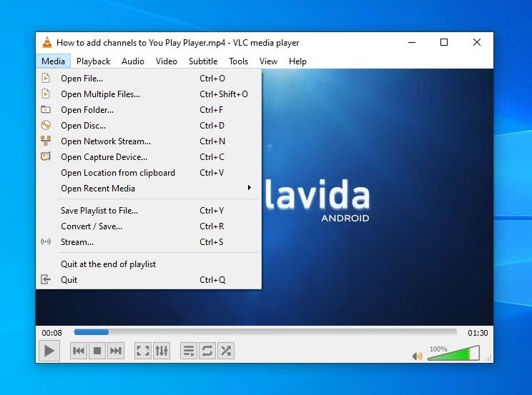Viewport: 532px width, 395px height.
Task: Mute audio via speaker icon
Action: click(418, 356)
